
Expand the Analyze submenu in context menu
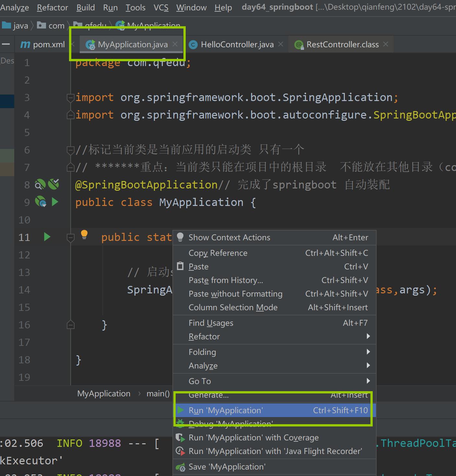coord(275,366)
